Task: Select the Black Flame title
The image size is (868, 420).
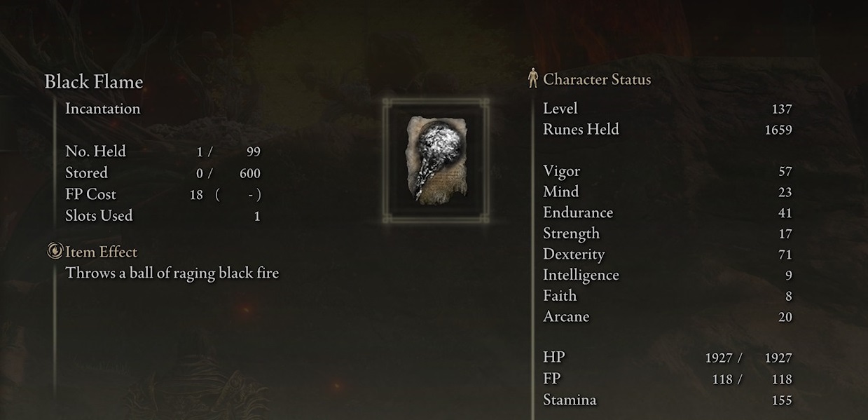Action: click(x=94, y=82)
